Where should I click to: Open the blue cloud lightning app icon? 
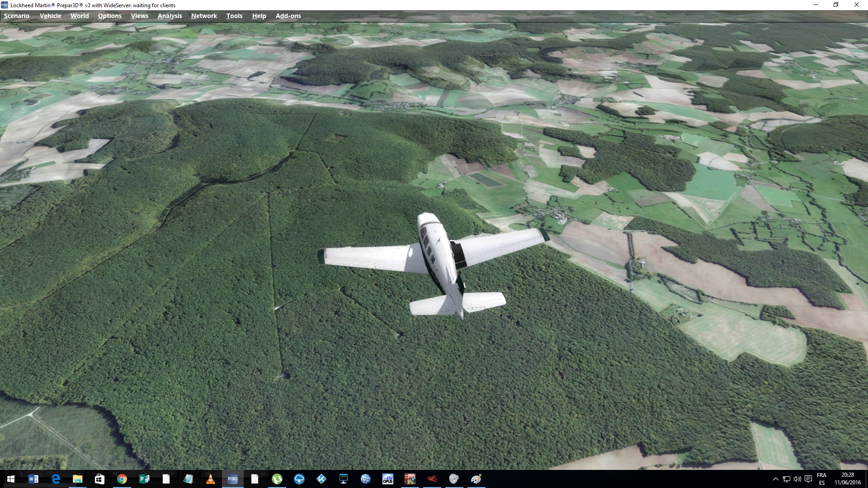(x=299, y=479)
